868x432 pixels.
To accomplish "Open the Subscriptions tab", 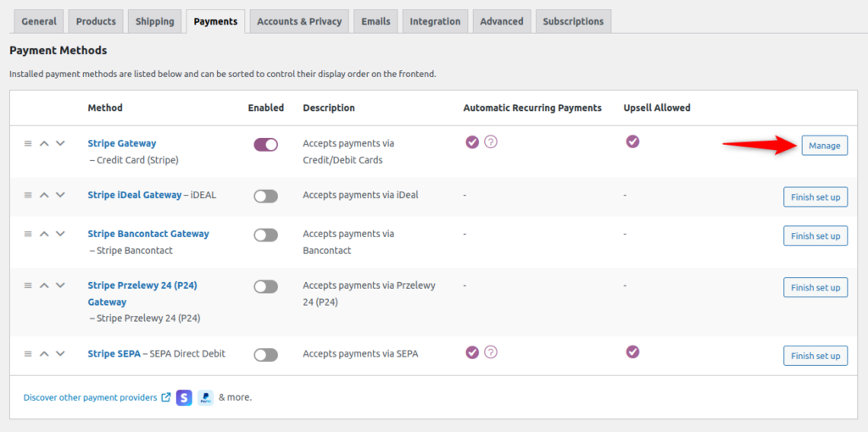I will [574, 21].
